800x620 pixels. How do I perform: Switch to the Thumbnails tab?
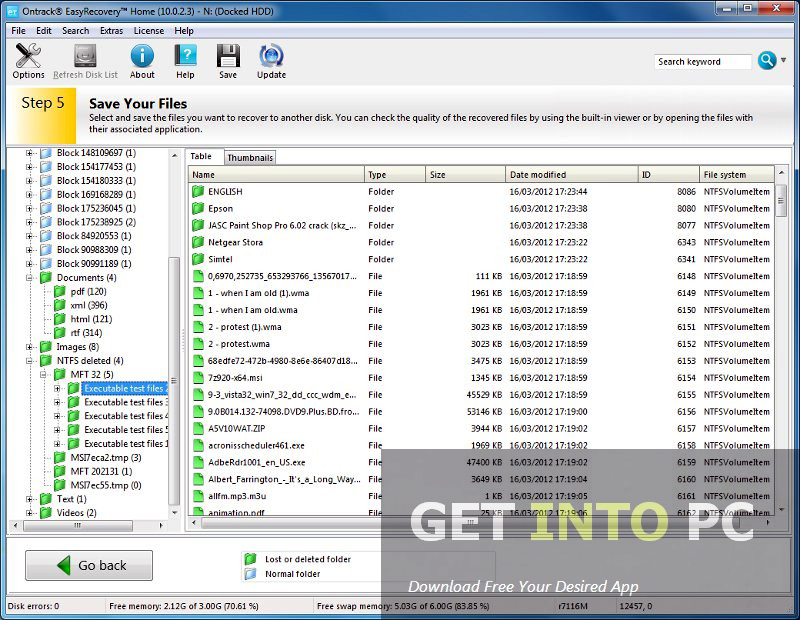250,158
